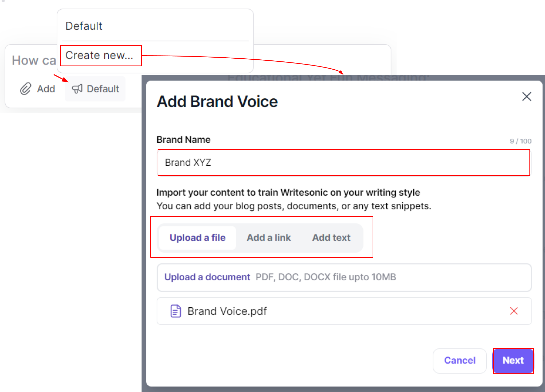The image size is (545, 392).
Task: Switch to Add a link tab
Action: coord(269,238)
